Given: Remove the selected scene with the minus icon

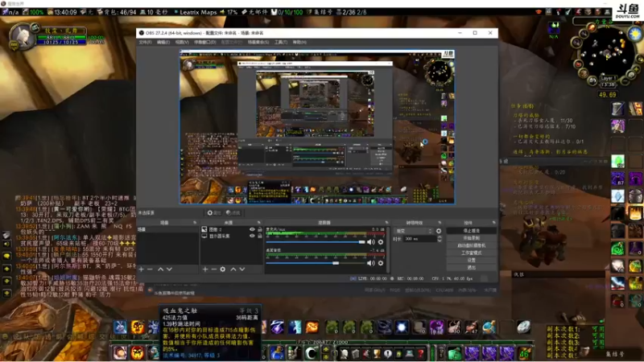Looking at the screenshot, I should click(x=150, y=269).
